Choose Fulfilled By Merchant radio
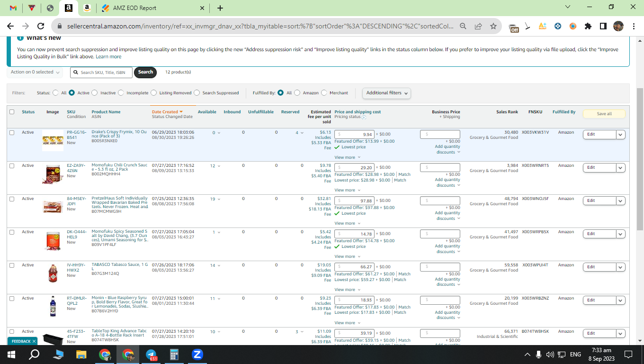This screenshot has height=364, width=644. (x=324, y=93)
